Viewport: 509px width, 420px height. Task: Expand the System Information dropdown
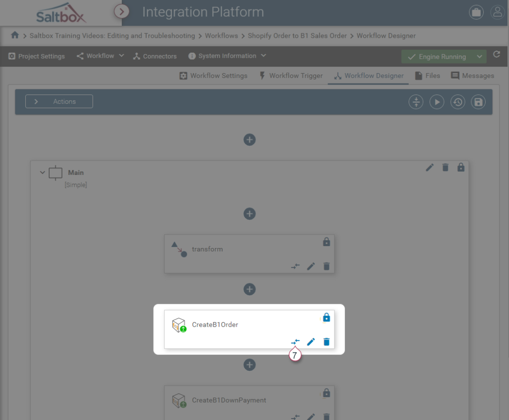point(226,56)
